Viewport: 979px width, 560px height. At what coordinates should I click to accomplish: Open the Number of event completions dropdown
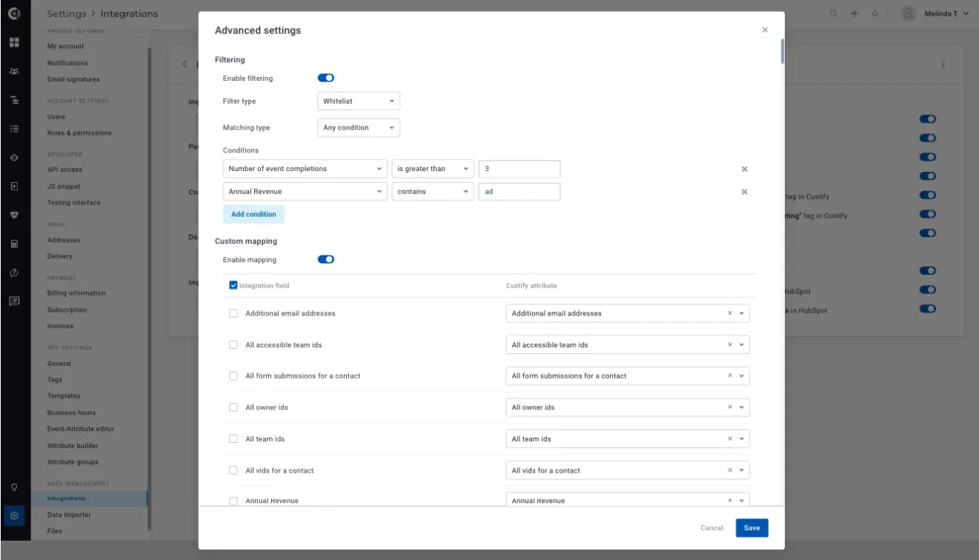click(x=305, y=169)
